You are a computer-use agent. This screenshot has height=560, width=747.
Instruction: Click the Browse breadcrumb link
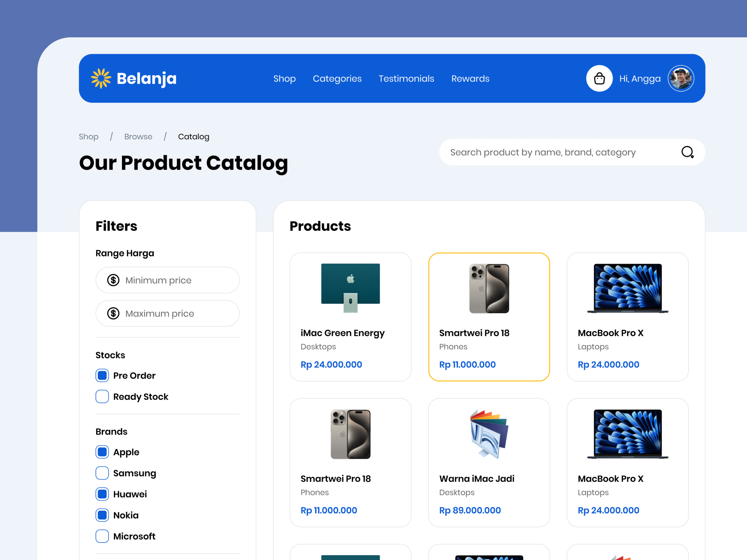tap(138, 137)
